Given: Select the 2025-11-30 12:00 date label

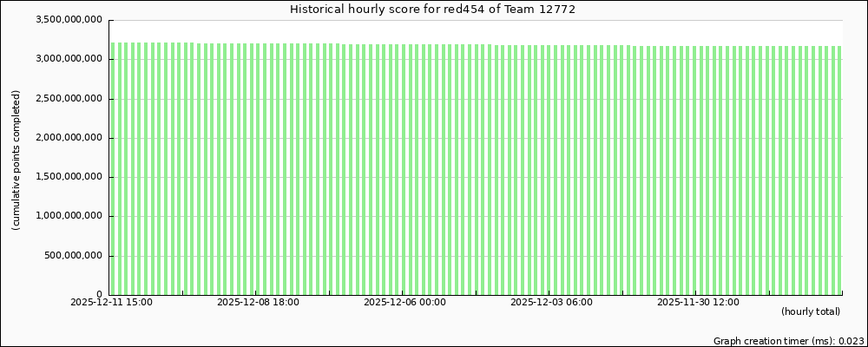Looking at the screenshot, I should (x=698, y=303).
